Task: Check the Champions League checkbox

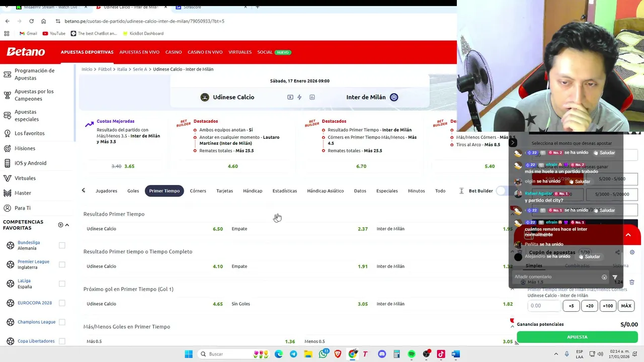Action: [x=62, y=322]
